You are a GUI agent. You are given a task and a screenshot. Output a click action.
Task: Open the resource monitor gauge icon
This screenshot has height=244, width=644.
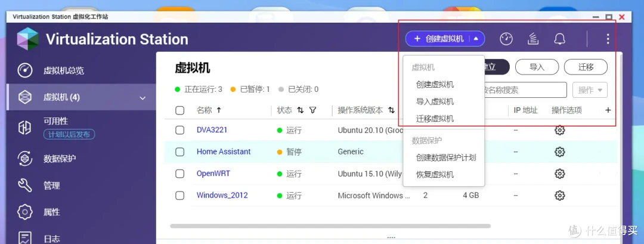[x=506, y=39]
